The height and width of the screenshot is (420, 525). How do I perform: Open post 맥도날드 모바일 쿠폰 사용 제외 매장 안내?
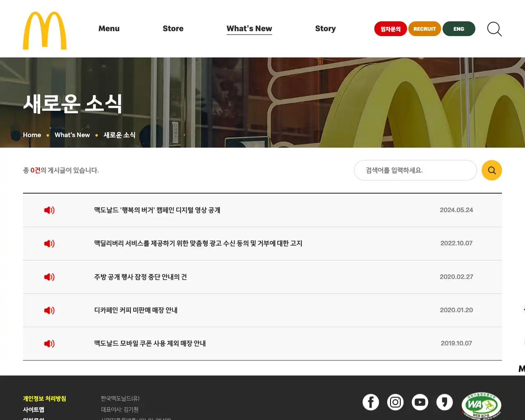[x=150, y=344]
